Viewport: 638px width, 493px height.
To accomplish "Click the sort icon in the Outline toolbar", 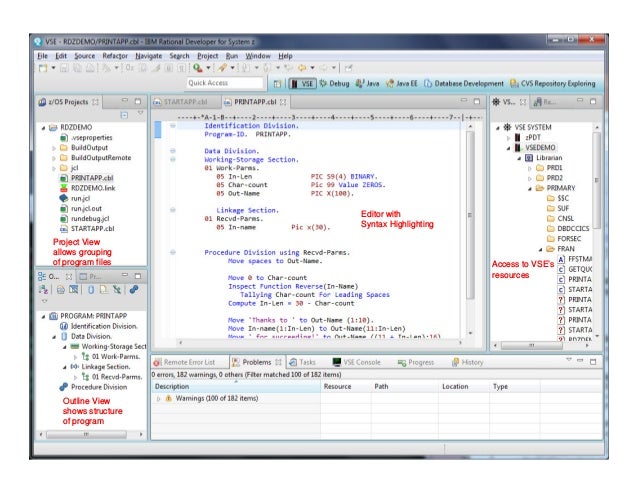I will coord(43,290).
